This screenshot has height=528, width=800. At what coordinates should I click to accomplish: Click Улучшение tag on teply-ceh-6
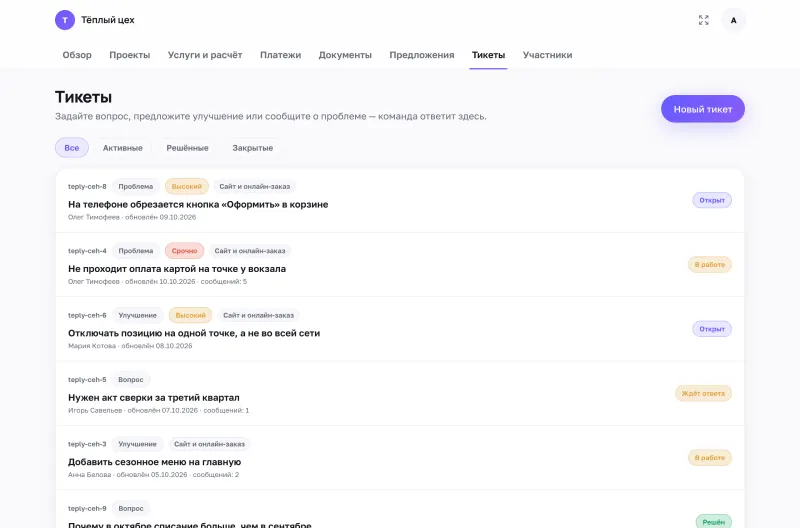138,315
